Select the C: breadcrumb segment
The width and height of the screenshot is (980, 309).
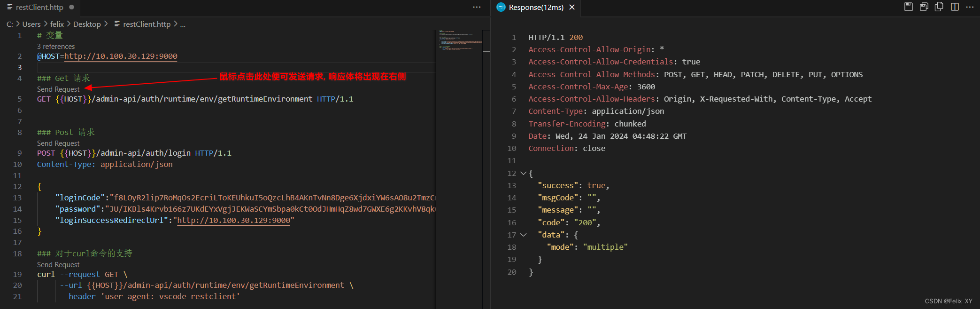pyautogui.click(x=10, y=24)
